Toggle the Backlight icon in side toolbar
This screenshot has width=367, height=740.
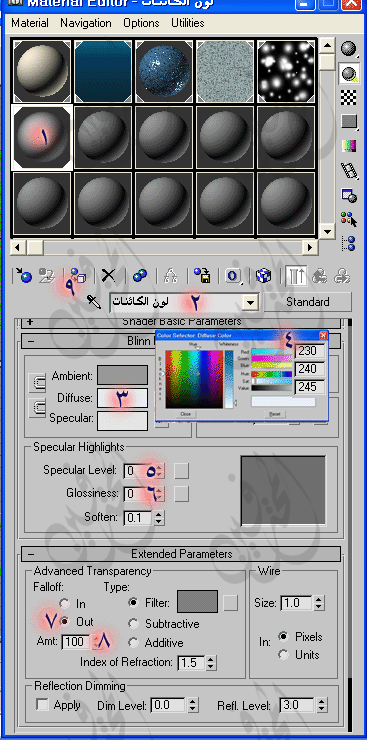pos(349,74)
